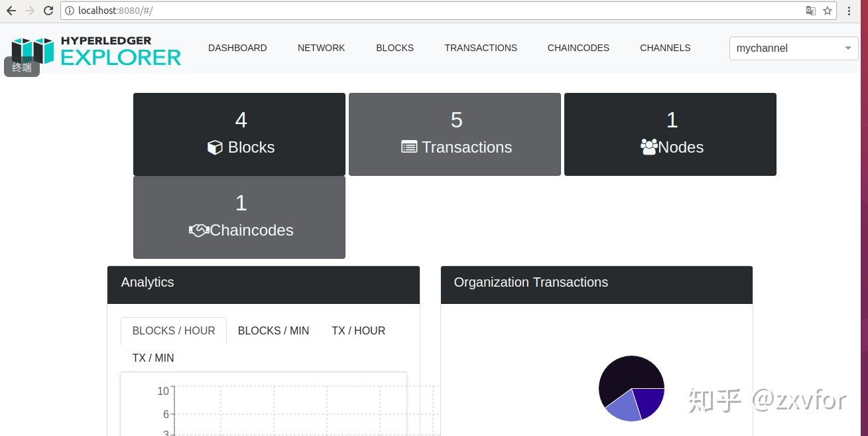
Task: Open the NETWORK page from navigation
Action: (x=321, y=48)
